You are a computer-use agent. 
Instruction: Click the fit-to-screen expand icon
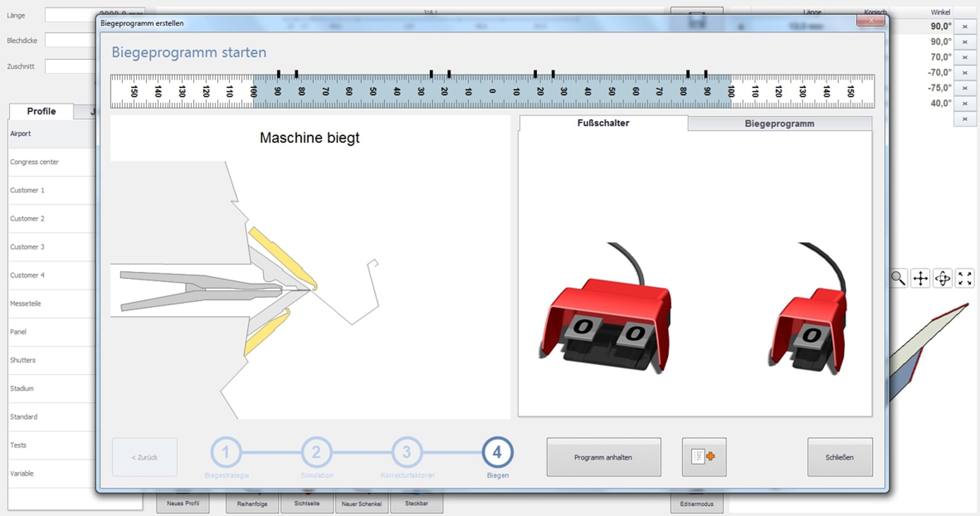click(965, 278)
